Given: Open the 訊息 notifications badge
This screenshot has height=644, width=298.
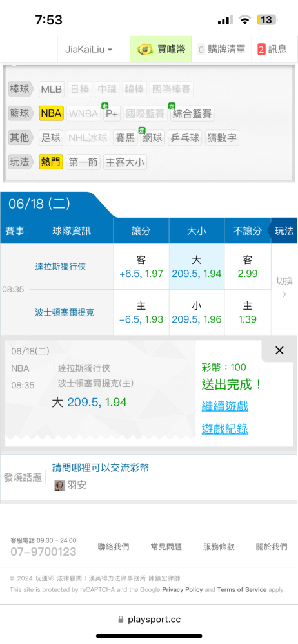Looking at the screenshot, I should (272, 50).
